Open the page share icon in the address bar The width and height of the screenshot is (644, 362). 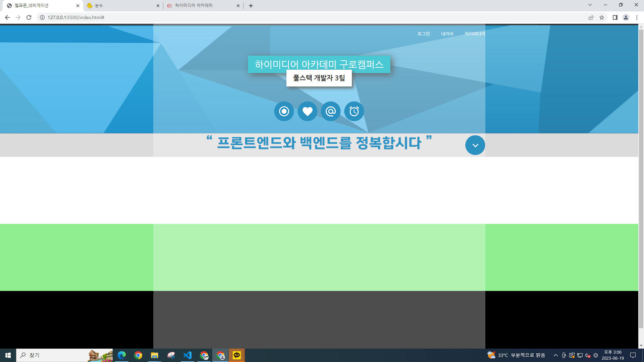coord(591,17)
